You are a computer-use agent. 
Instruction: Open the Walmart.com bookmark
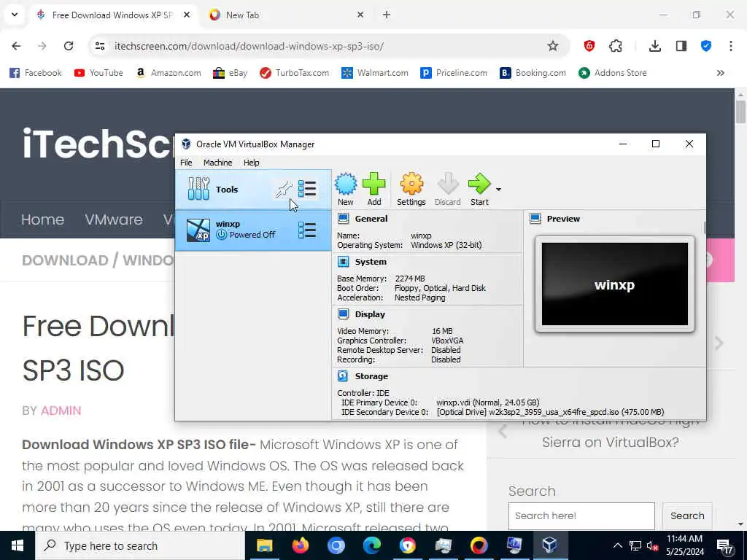pos(375,73)
